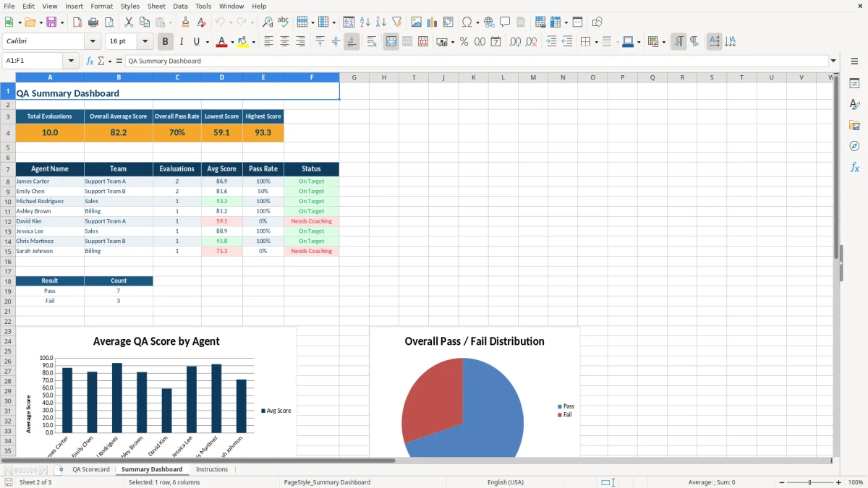
Task: Open the Borders dropdown arrow
Action: coord(595,42)
